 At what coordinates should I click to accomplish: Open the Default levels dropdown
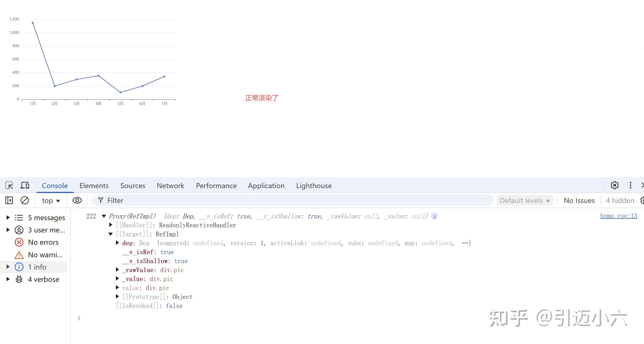(x=524, y=201)
